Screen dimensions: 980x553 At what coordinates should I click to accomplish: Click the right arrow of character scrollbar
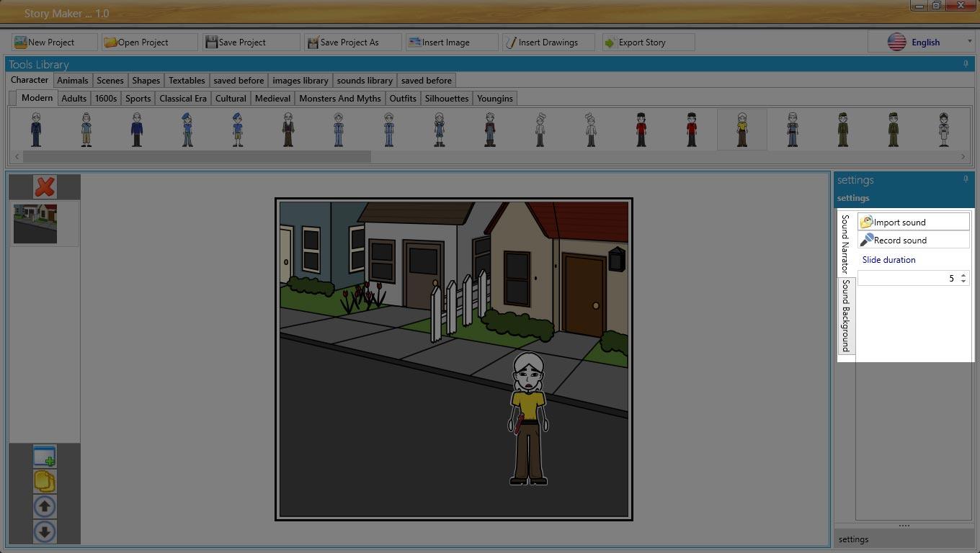click(963, 156)
